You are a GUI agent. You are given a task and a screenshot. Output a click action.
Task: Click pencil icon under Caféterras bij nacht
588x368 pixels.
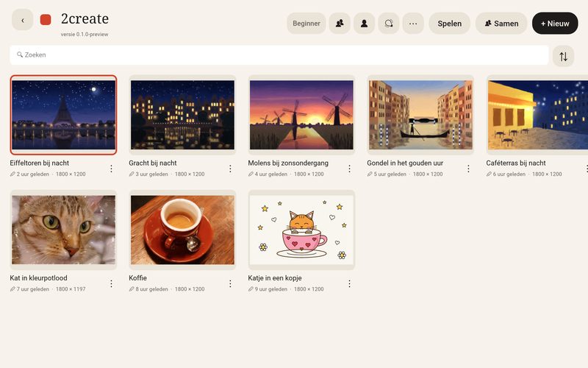[x=489, y=174]
